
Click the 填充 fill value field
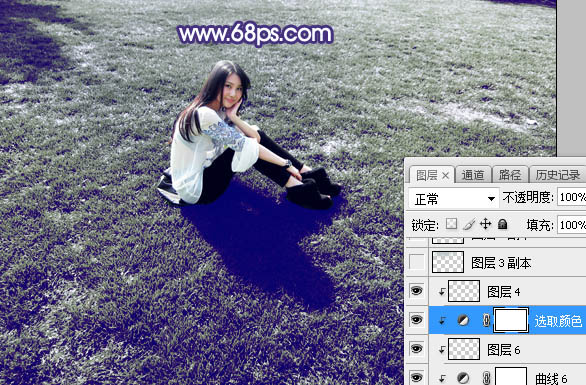coord(572,225)
